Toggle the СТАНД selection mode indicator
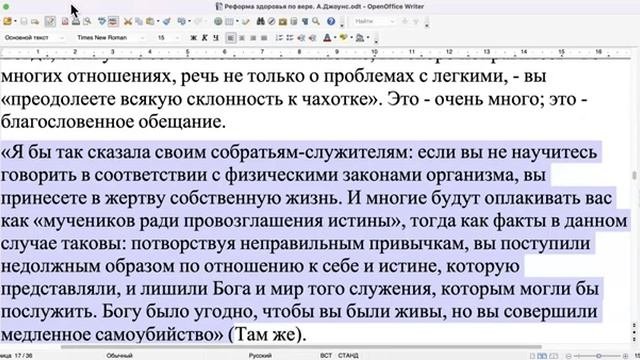This screenshot has height=360, width=640. [x=348, y=356]
